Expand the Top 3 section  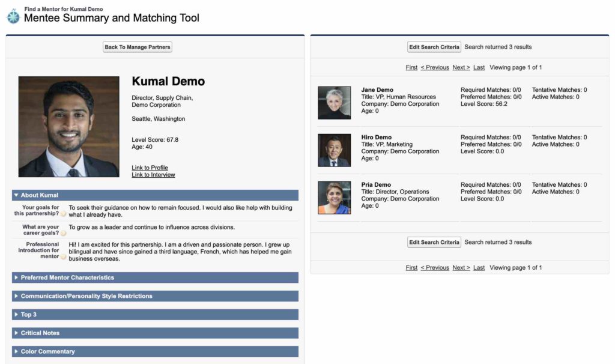pos(155,314)
